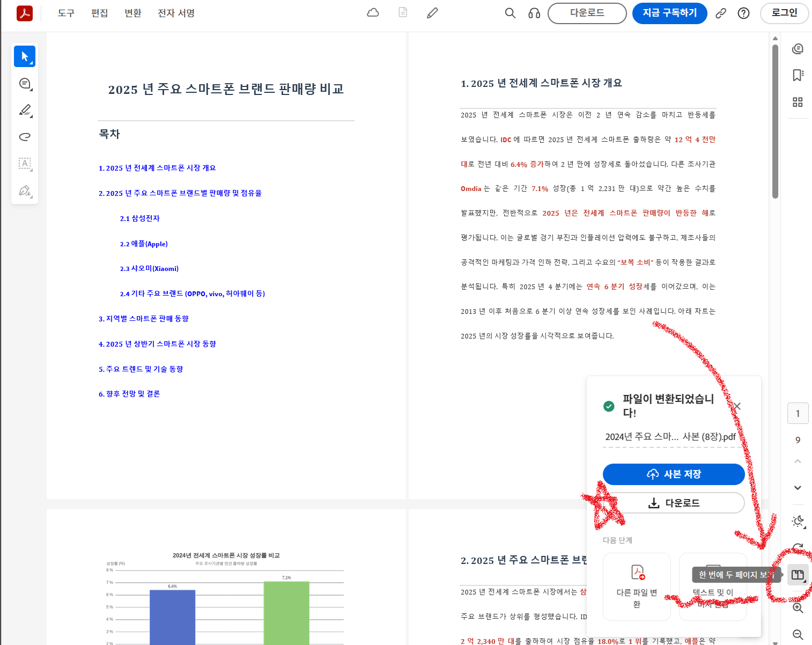The width and height of the screenshot is (812, 645).
Task: Open TOC link 2. 브랜드별 판매량 및 점유율
Action: tap(180, 193)
